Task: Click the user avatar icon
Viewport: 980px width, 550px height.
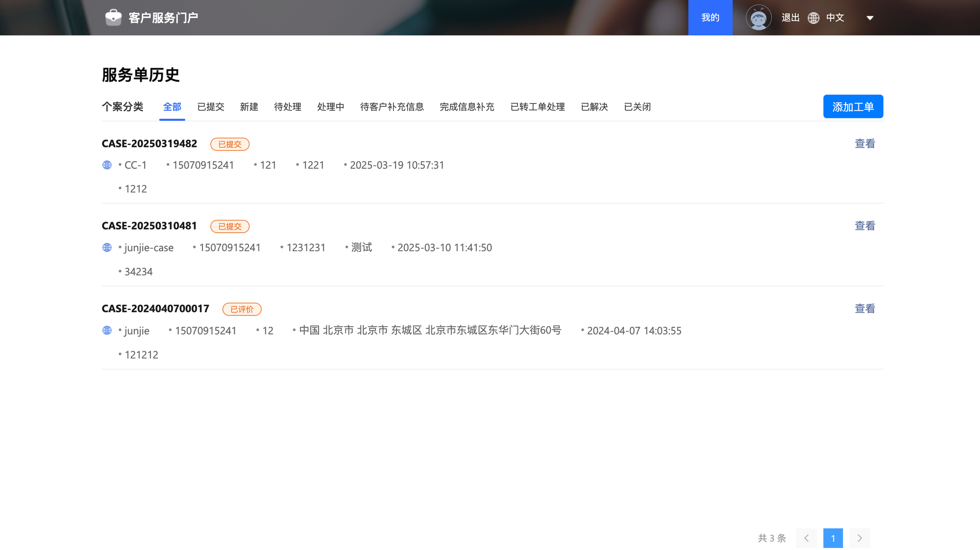Action: click(x=758, y=18)
